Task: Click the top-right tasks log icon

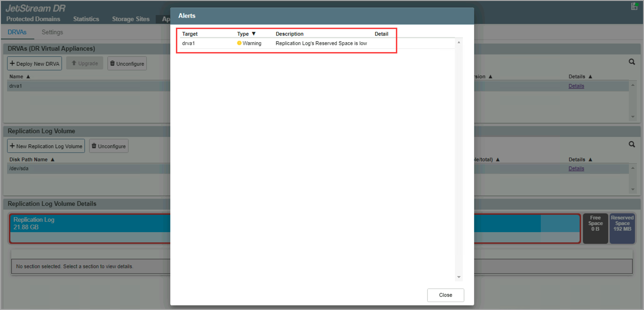Action: (x=634, y=6)
